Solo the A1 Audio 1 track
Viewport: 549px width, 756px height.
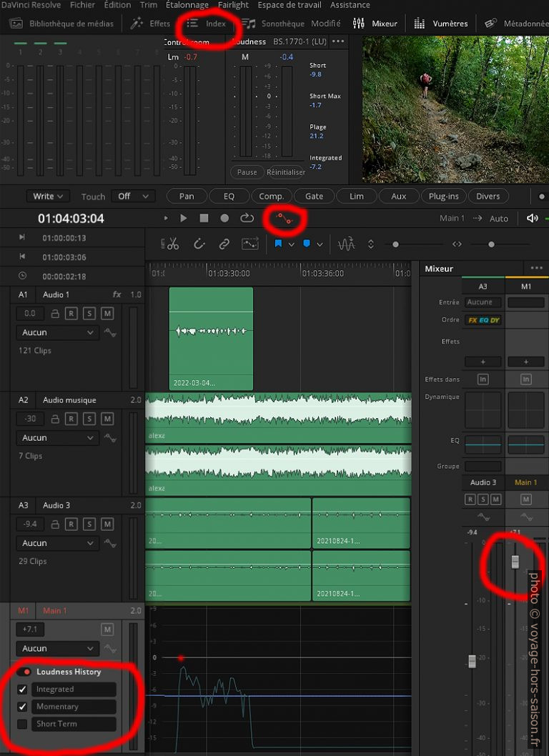click(x=89, y=314)
